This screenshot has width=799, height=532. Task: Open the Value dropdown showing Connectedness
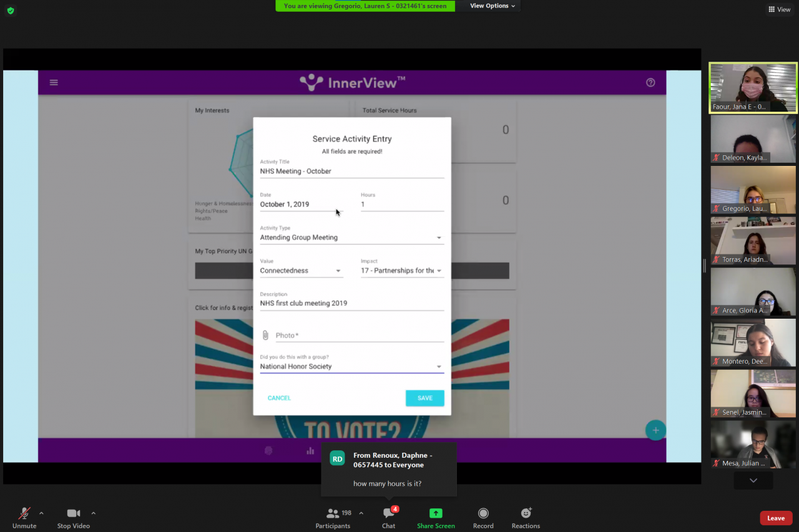301,271
